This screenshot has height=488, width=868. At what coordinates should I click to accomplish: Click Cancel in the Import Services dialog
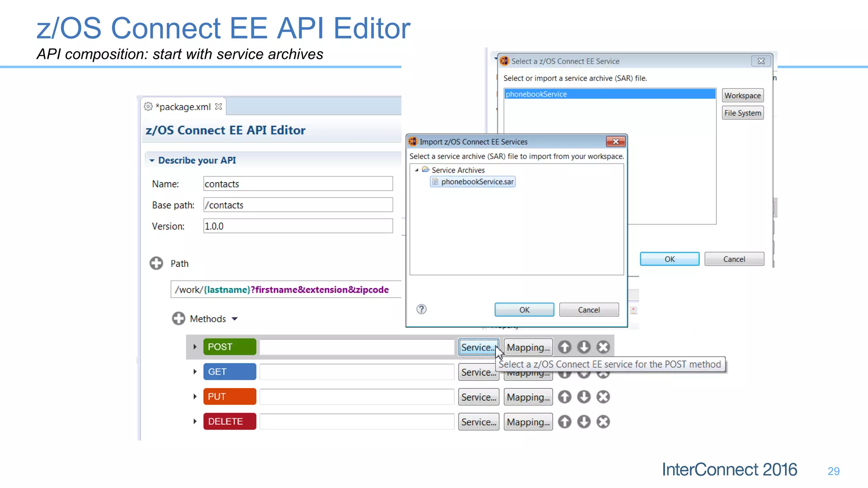click(x=589, y=310)
